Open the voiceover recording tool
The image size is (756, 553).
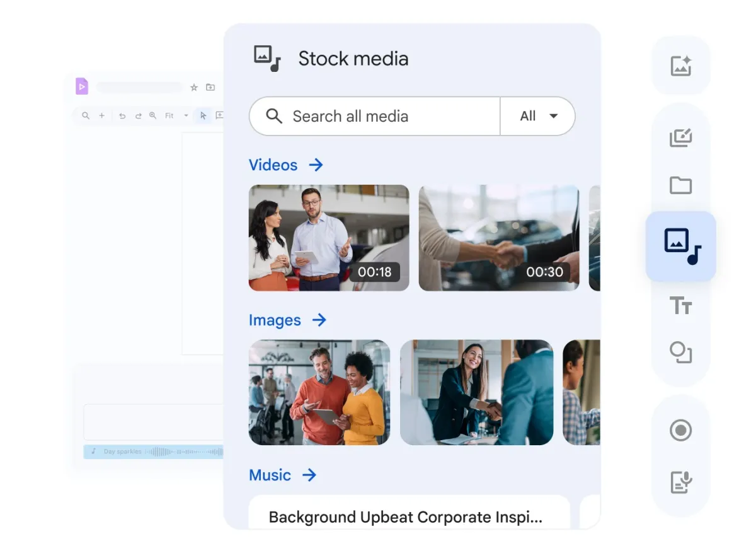680,482
